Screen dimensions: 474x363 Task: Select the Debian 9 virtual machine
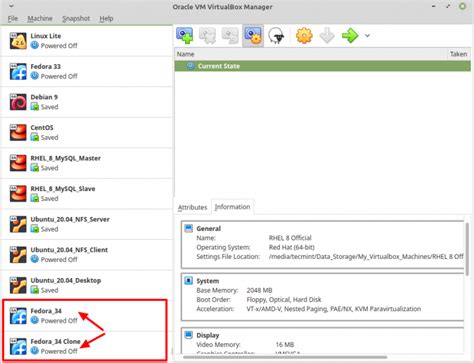[x=87, y=102]
